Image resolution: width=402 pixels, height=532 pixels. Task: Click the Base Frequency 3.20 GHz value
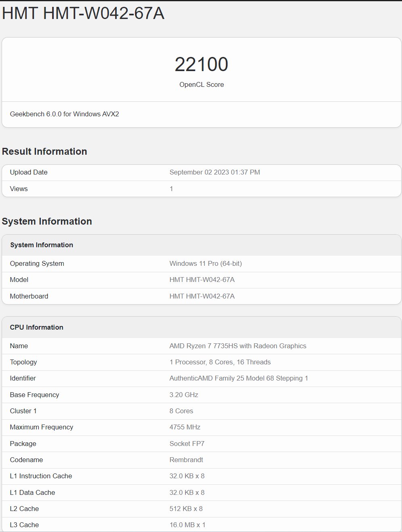point(184,395)
